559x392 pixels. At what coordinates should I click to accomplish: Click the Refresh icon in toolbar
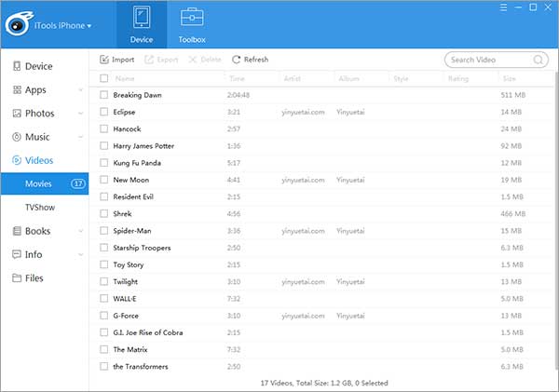237,60
